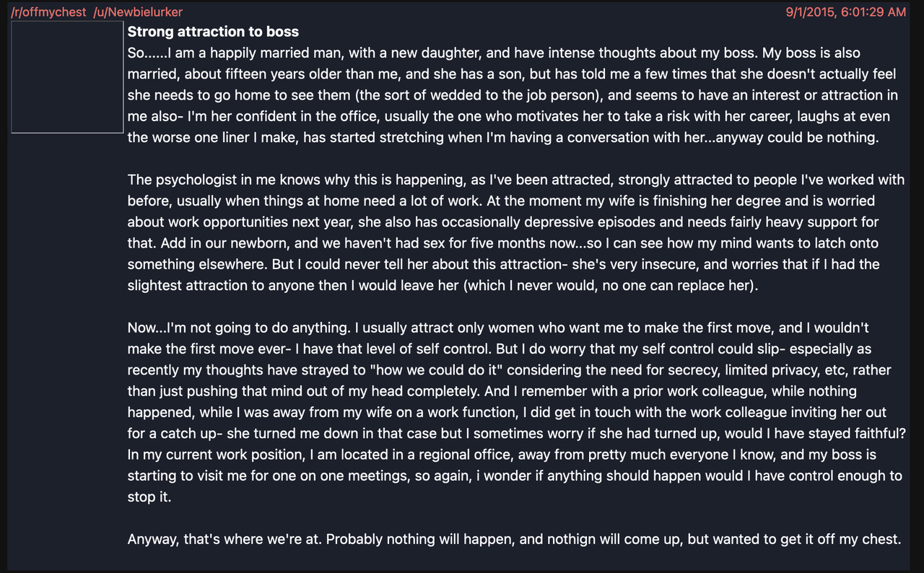
Task: Click the paragraph starting "The psychologist in me knows"
Action: [x=516, y=232]
